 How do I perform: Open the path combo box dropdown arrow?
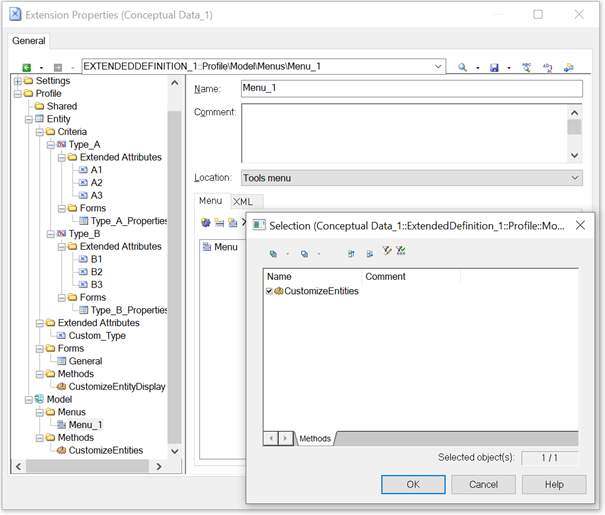pos(438,67)
